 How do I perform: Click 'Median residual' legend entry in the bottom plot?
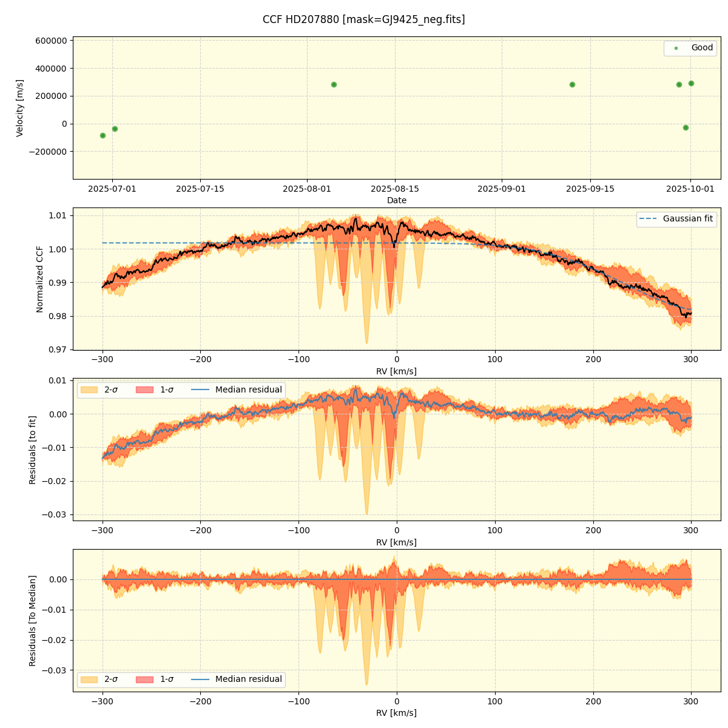[237, 679]
